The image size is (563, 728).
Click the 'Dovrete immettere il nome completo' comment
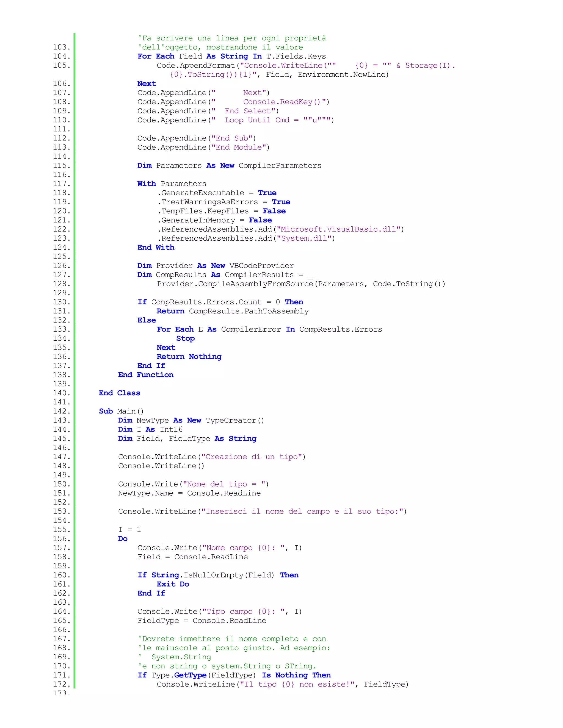coord(232,639)
